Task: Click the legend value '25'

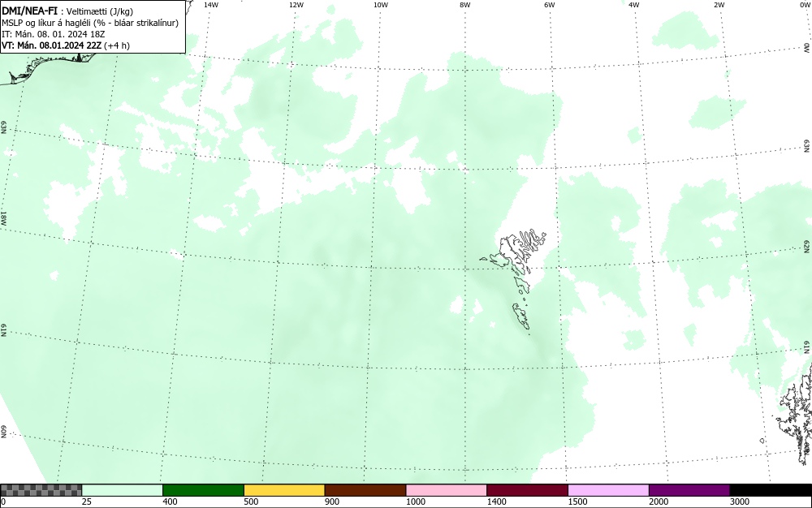Action: (87, 502)
